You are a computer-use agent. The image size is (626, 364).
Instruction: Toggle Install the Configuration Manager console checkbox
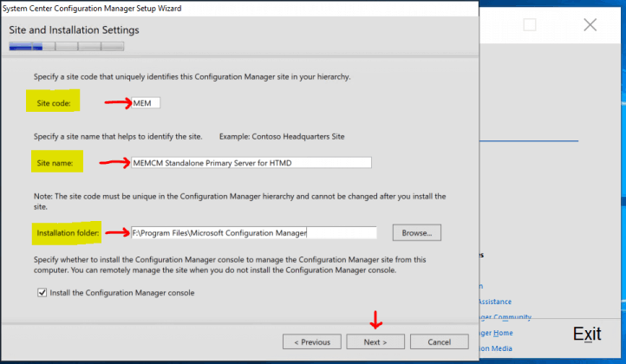[x=42, y=293]
